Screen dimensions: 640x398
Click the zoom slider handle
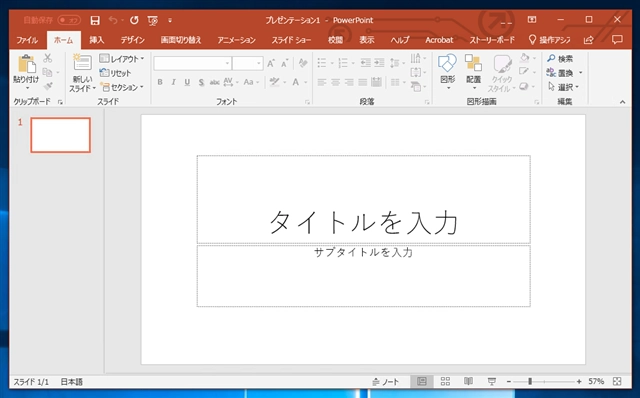pos(530,381)
